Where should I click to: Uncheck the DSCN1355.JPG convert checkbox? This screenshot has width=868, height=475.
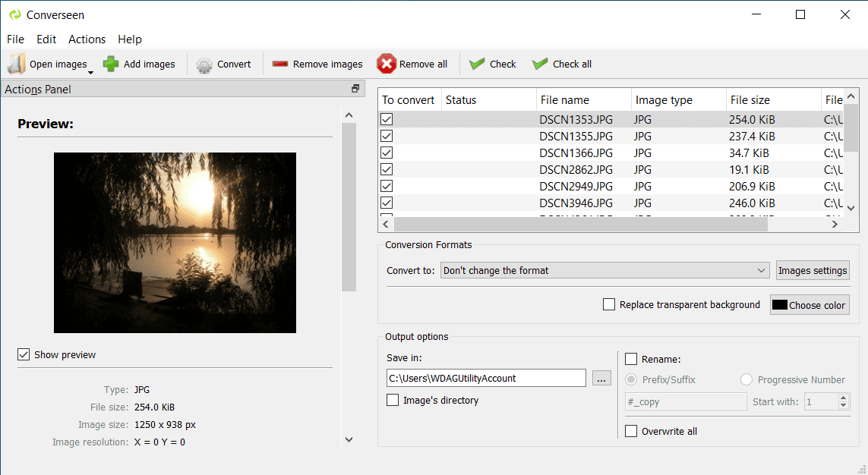click(387, 136)
